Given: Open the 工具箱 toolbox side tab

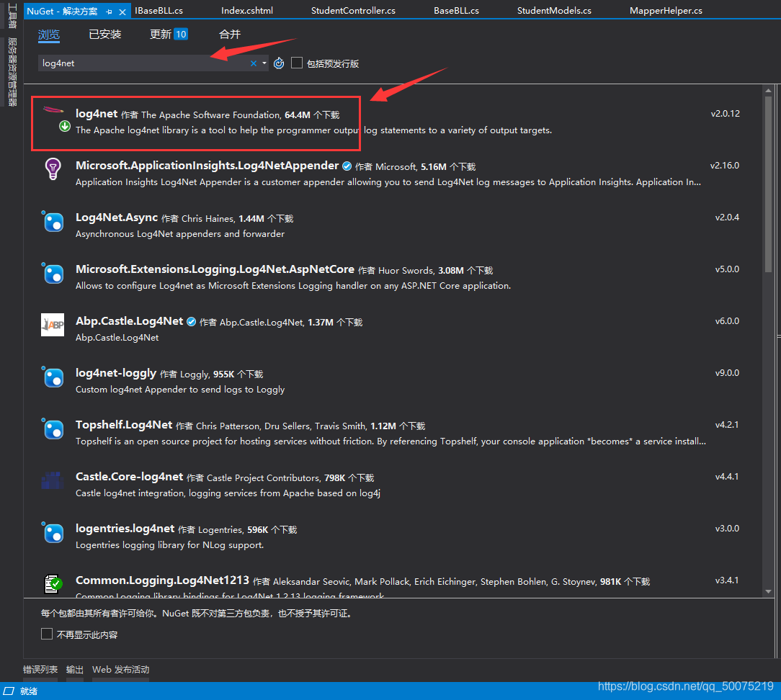Looking at the screenshot, I should (12, 16).
